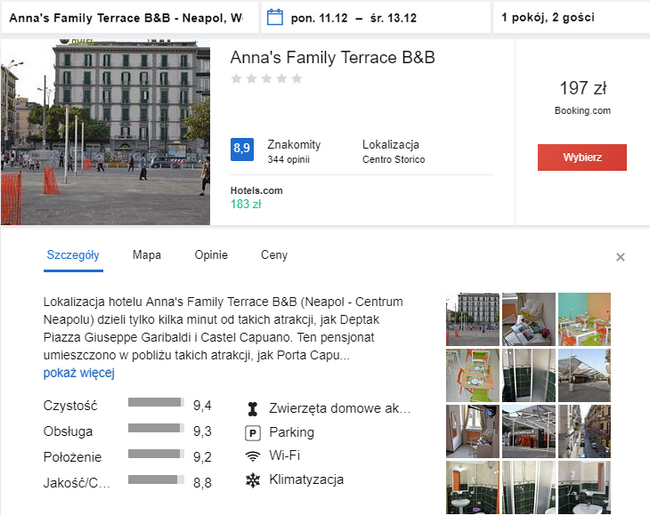Click the Booking.com provider label
This screenshot has width=650, height=516.
click(582, 111)
